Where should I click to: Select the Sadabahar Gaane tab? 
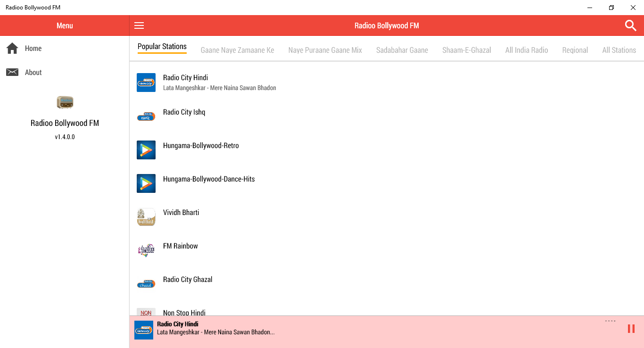tap(402, 50)
